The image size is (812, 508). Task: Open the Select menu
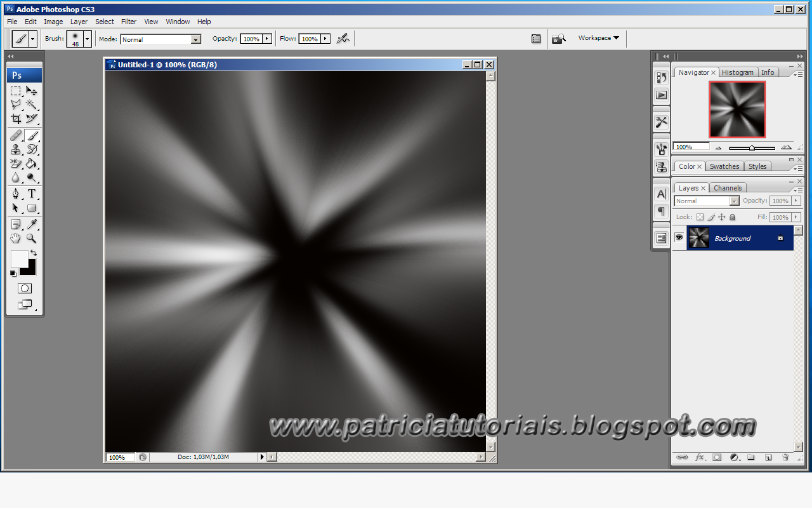point(105,22)
